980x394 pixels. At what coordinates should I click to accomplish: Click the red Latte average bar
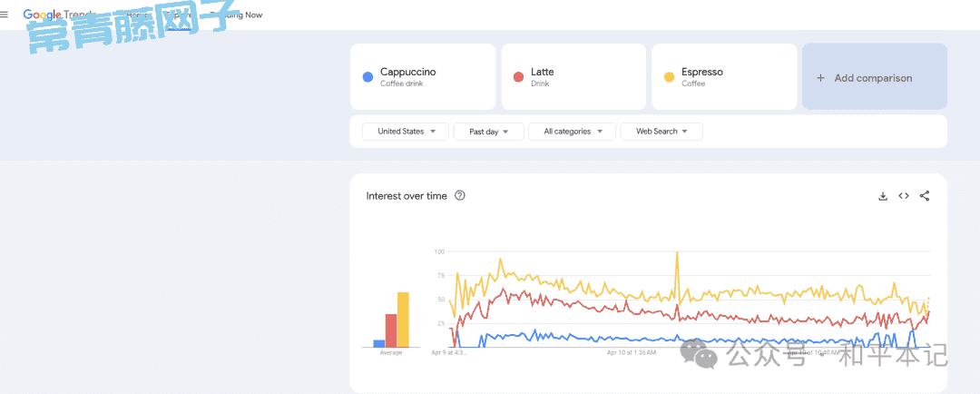pyautogui.click(x=391, y=330)
